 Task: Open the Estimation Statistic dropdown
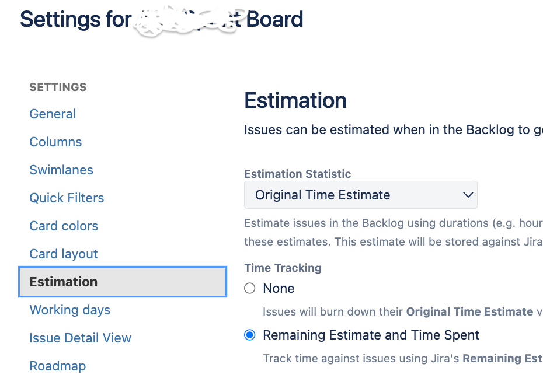[x=360, y=195]
